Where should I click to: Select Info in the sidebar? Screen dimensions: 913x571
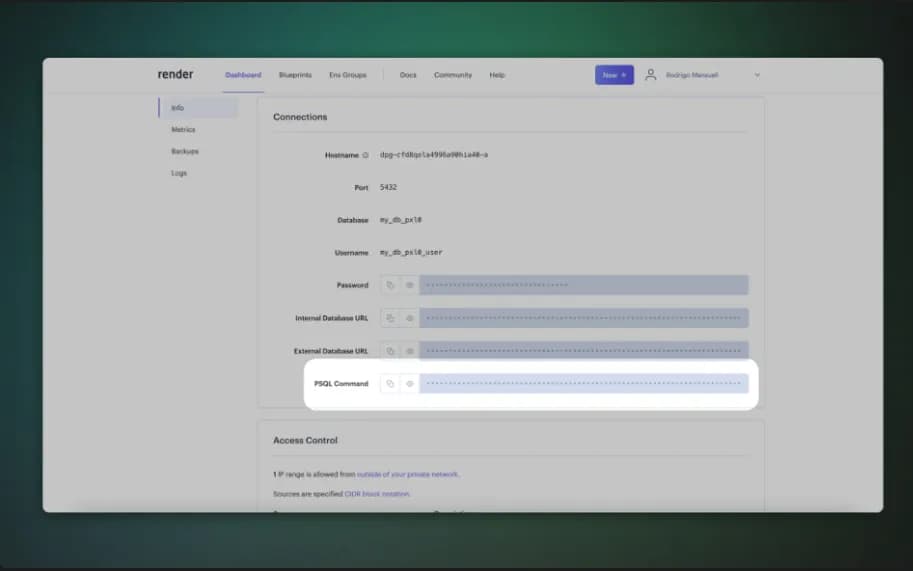198,108
